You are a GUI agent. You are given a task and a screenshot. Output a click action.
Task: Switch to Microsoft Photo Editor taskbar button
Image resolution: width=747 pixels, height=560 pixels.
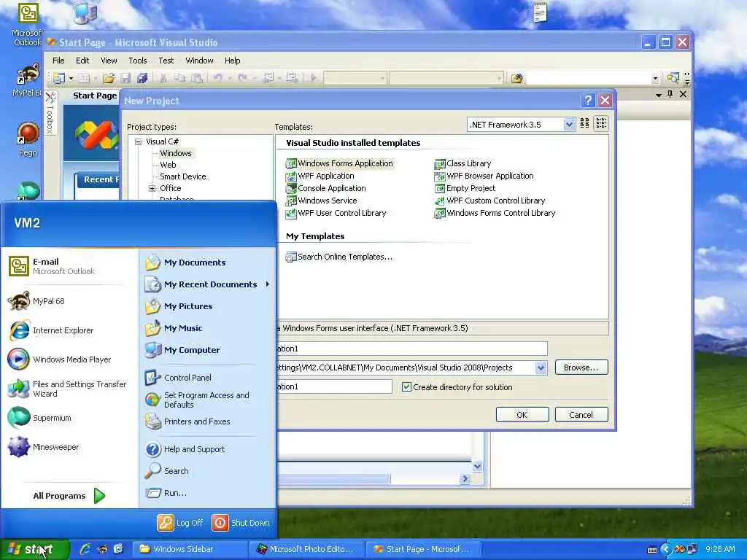point(306,549)
